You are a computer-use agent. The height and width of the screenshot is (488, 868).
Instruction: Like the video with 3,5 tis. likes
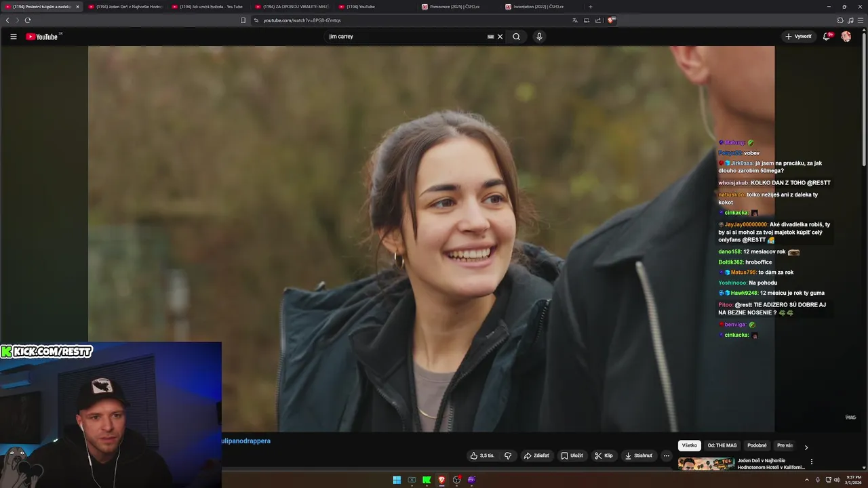click(483, 455)
